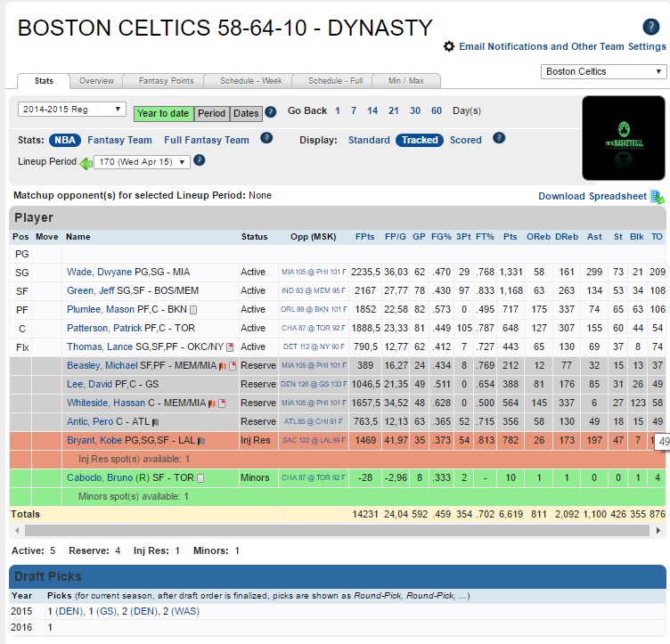670x644 pixels.
Task: Open help icon beside Lineup Period dropdown
Action: click(199, 160)
